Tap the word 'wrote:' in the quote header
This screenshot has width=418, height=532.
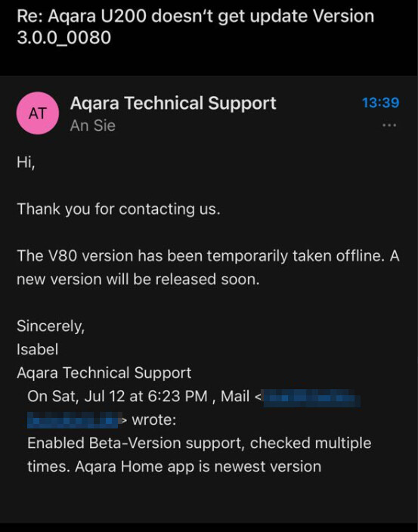[154, 420]
